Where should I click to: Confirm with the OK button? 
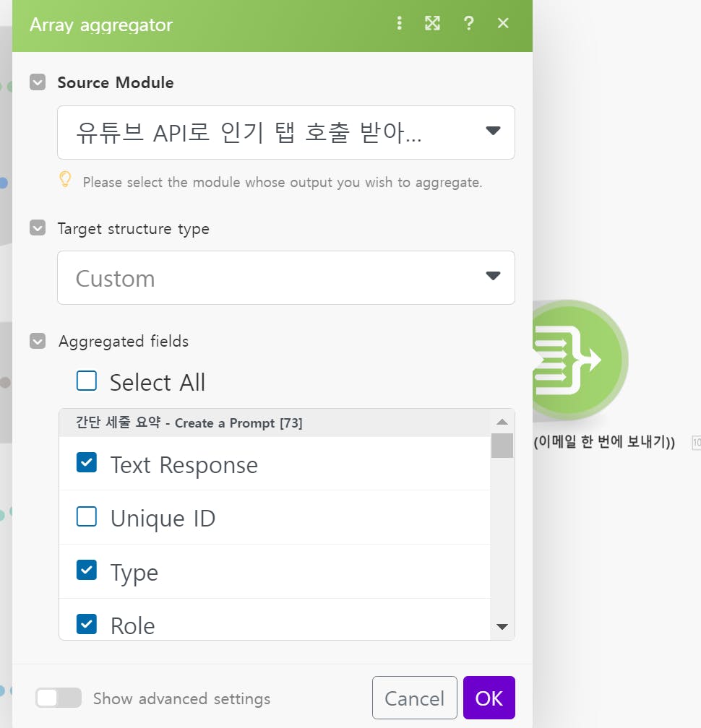click(489, 698)
